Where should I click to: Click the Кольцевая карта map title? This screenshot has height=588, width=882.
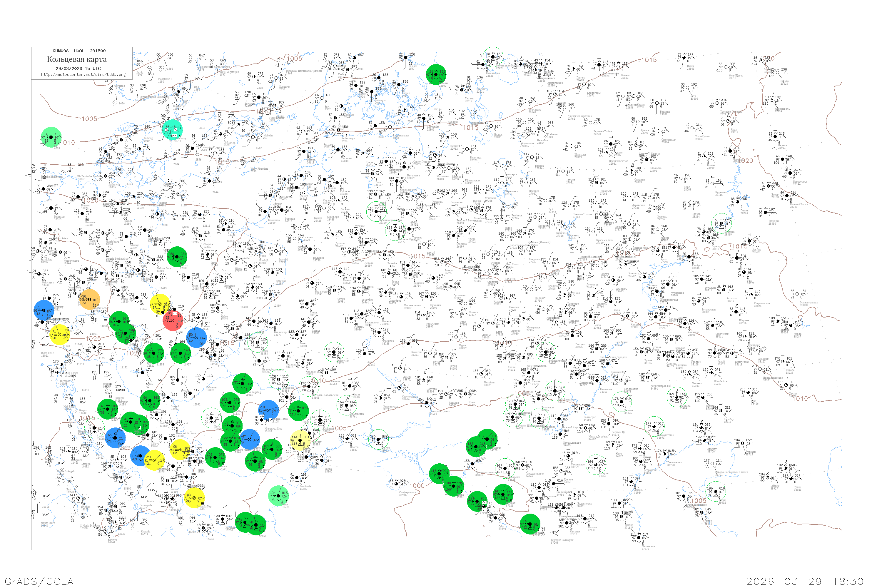tap(77, 59)
